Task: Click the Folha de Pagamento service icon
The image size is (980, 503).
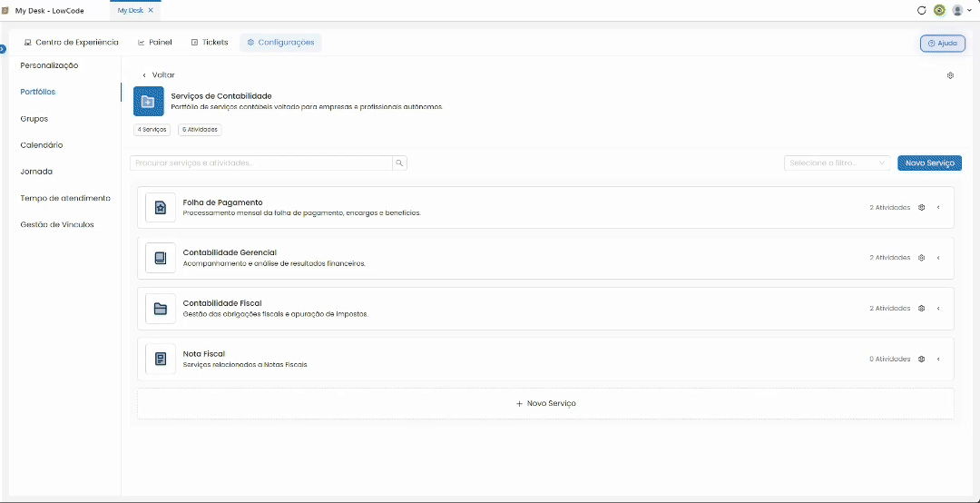Action: click(161, 208)
